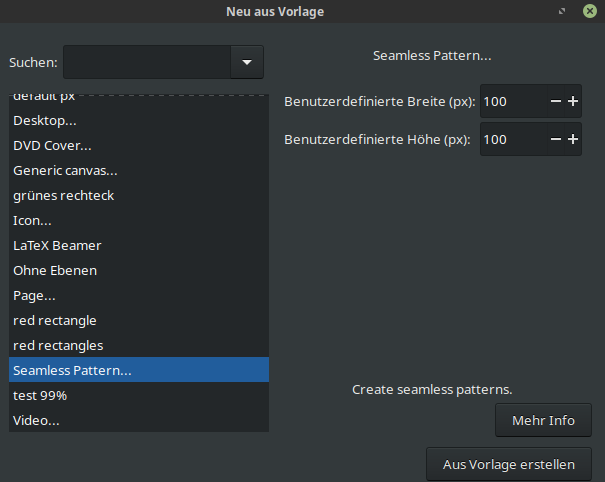This screenshot has width=605, height=482.
Task: Click Aus Vorlage erstellen button
Action: click(x=508, y=464)
